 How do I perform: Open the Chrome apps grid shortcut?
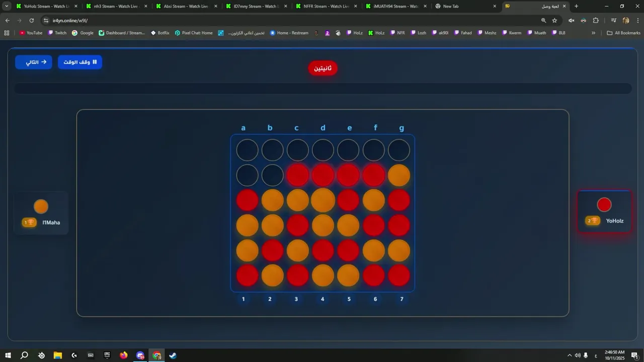pyautogui.click(x=7, y=33)
